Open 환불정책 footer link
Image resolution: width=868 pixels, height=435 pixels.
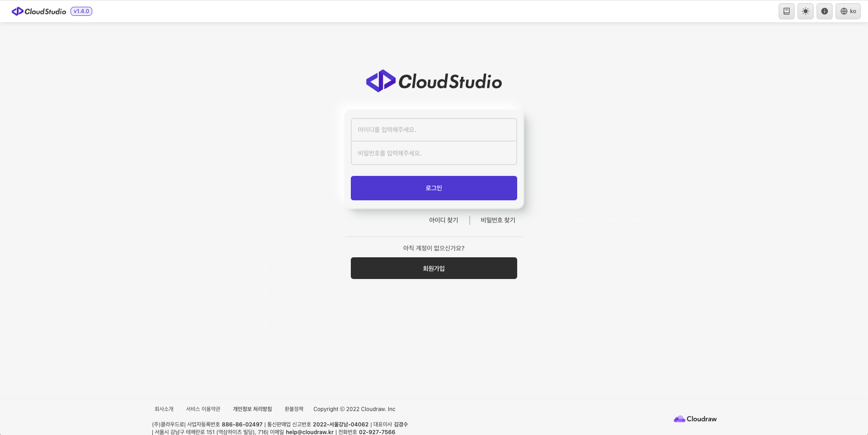coord(294,409)
